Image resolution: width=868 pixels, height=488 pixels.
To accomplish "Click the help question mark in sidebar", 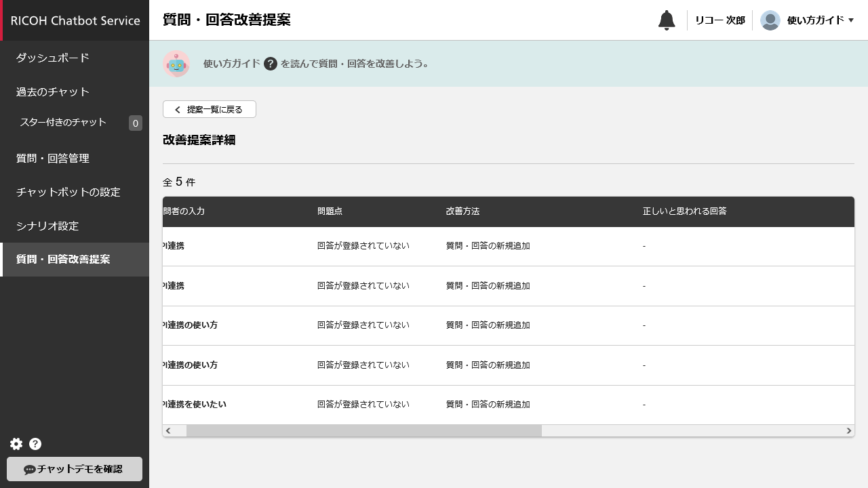I will coord(35,444).
